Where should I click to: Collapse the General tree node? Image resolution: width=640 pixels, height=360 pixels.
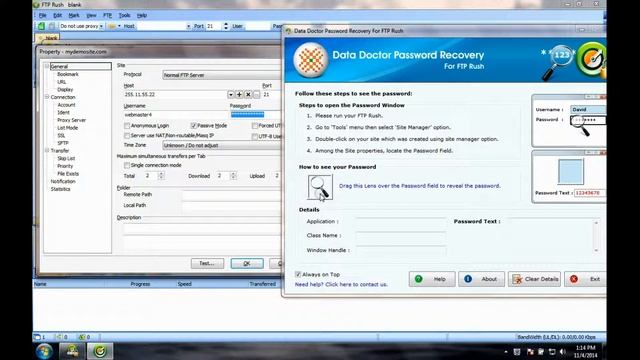(x=47, y=66)
